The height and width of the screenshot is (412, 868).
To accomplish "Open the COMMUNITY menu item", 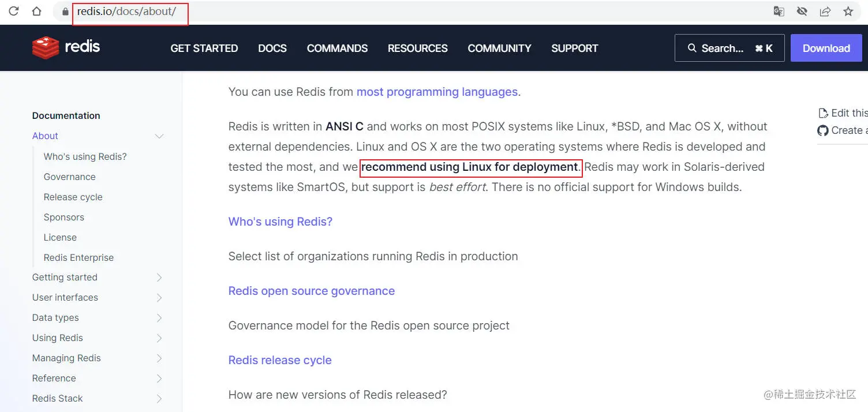I will [x=499, y=48].
